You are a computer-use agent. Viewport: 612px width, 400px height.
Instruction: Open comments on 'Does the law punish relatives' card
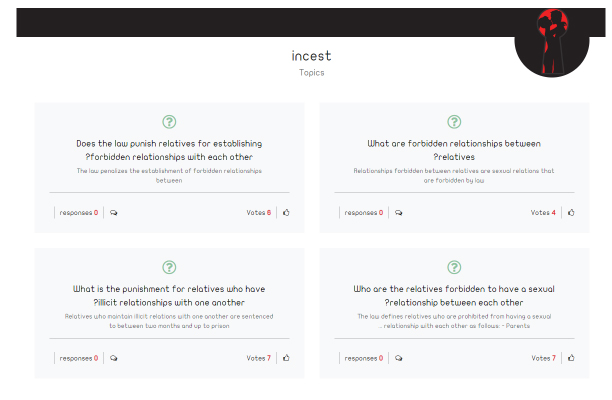(114, 213)
